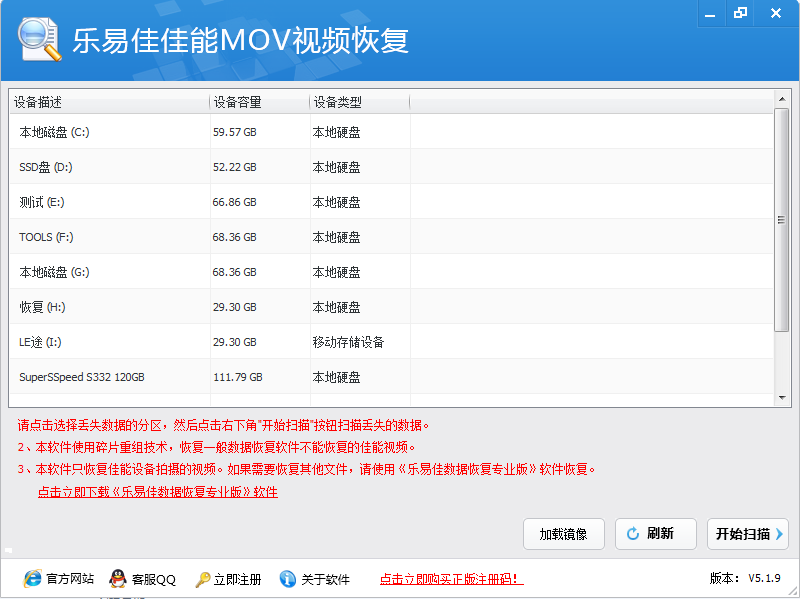This screenshot has width=800, height=599.
Task: Click the scroll down arrow of device list
Action: coord(782,398)
